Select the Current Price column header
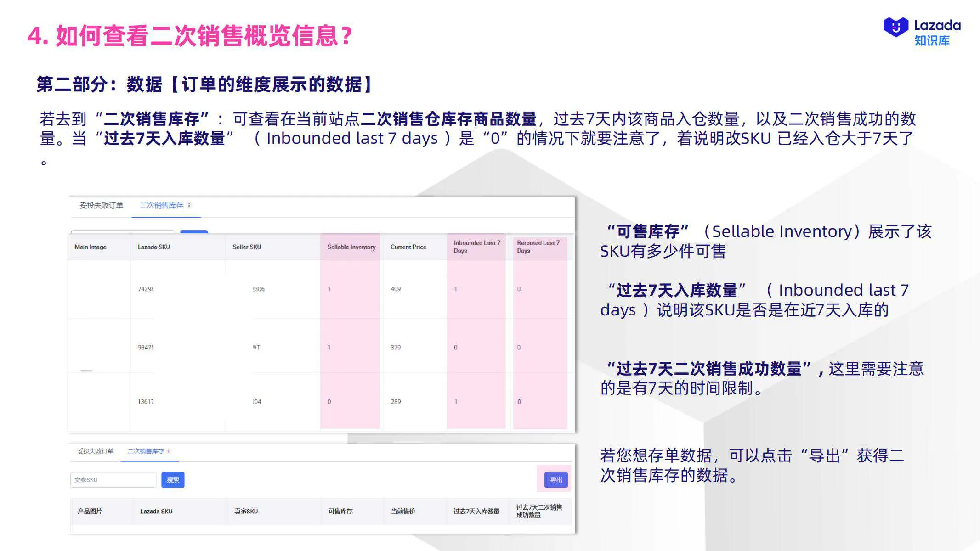980x551 pixels. pos(408,247)
